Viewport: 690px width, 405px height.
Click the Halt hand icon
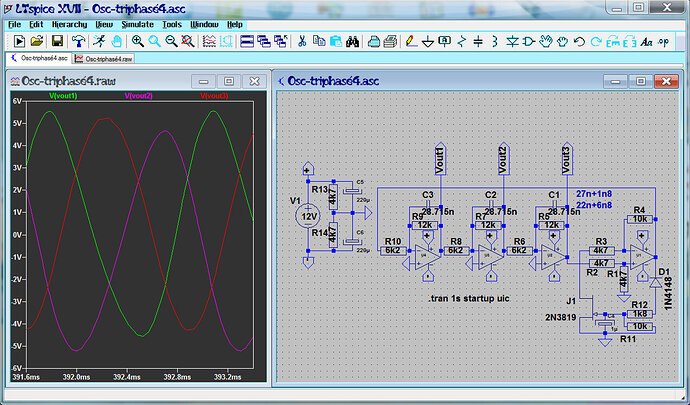pyautogui.click(x=116, y=41)
